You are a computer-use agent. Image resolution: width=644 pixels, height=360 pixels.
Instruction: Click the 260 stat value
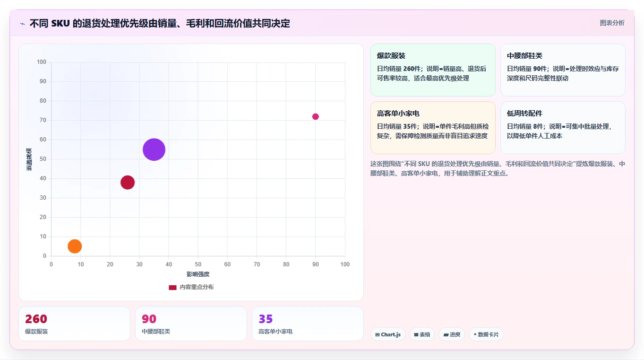pos(36,319)
